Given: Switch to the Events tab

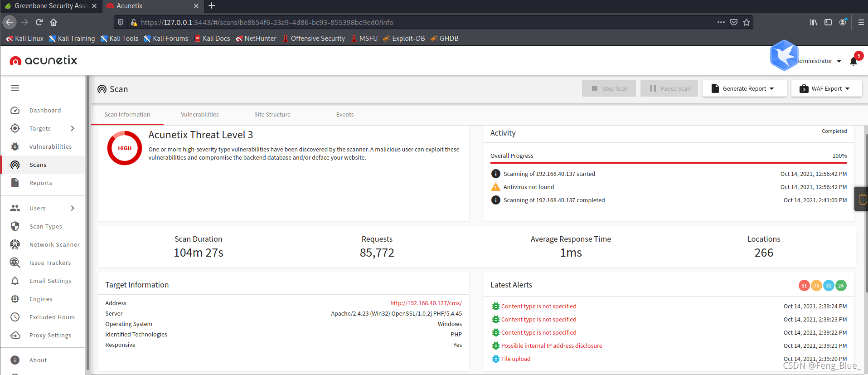Looking at the screenshot, I should (345, 115).
